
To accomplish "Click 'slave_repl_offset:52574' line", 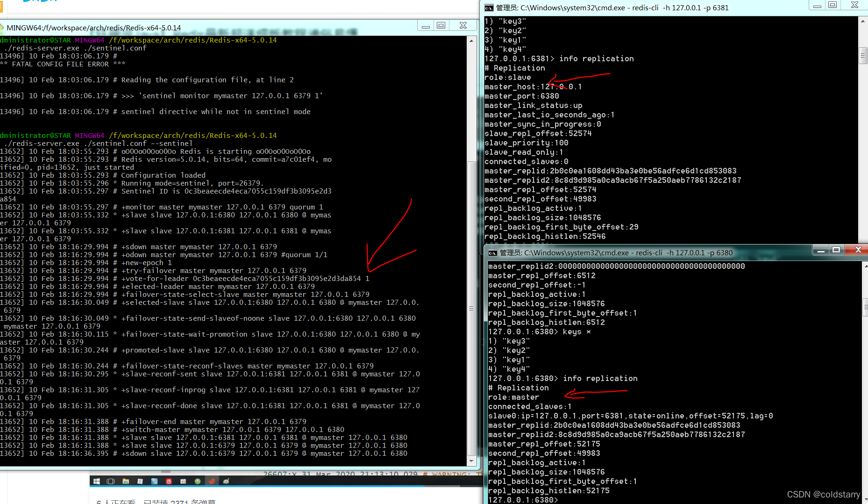I will 538,134.
